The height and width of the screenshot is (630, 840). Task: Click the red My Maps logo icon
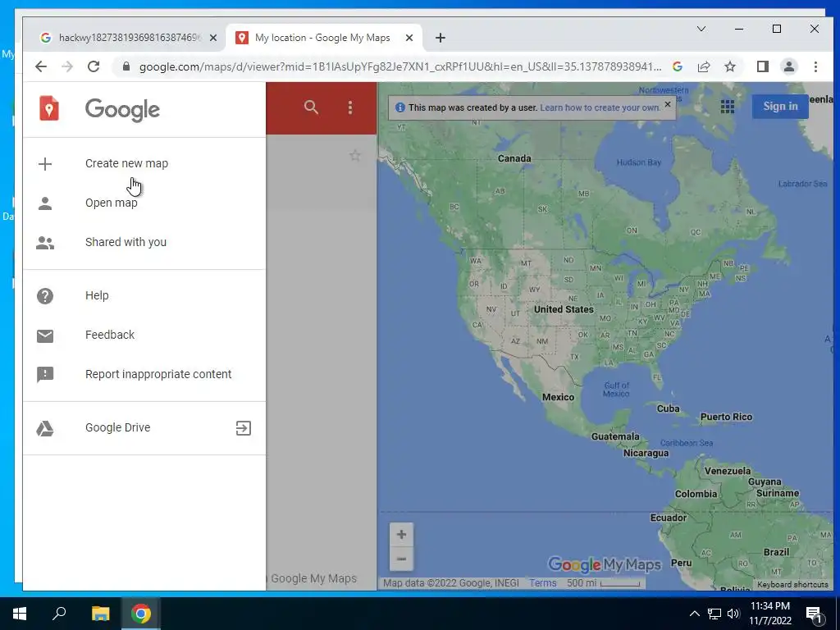coord(48,108)
